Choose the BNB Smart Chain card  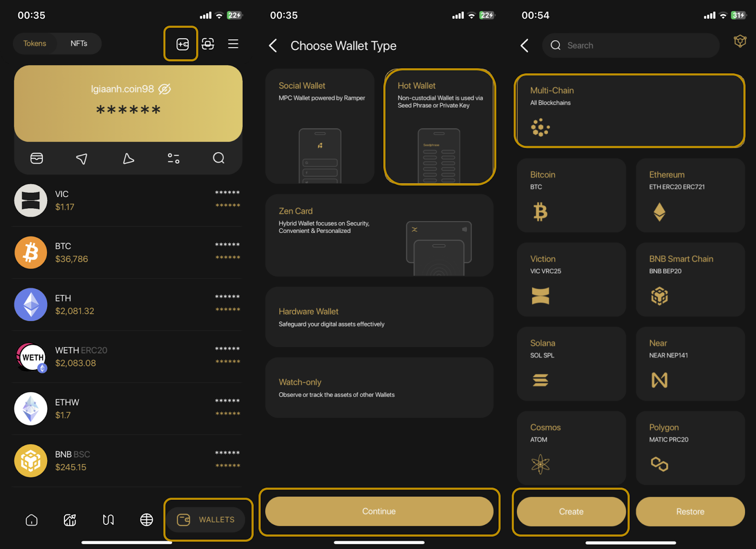point(690,279)
